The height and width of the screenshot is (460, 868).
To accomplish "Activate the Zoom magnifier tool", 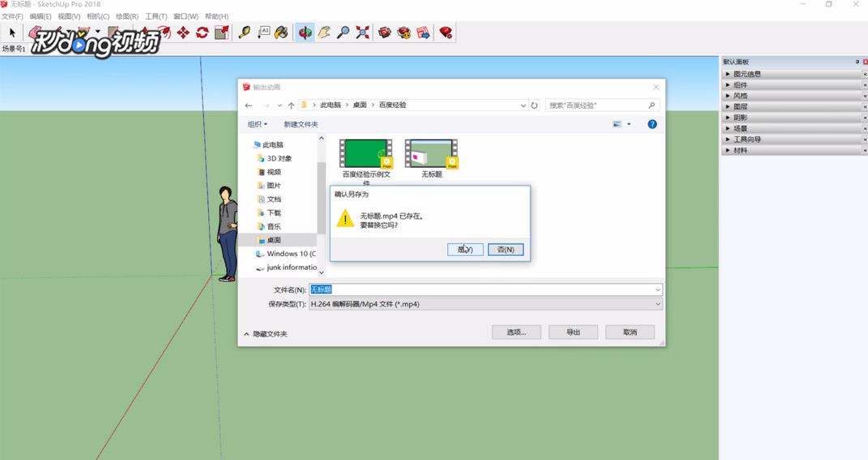I will click(343, 32).
